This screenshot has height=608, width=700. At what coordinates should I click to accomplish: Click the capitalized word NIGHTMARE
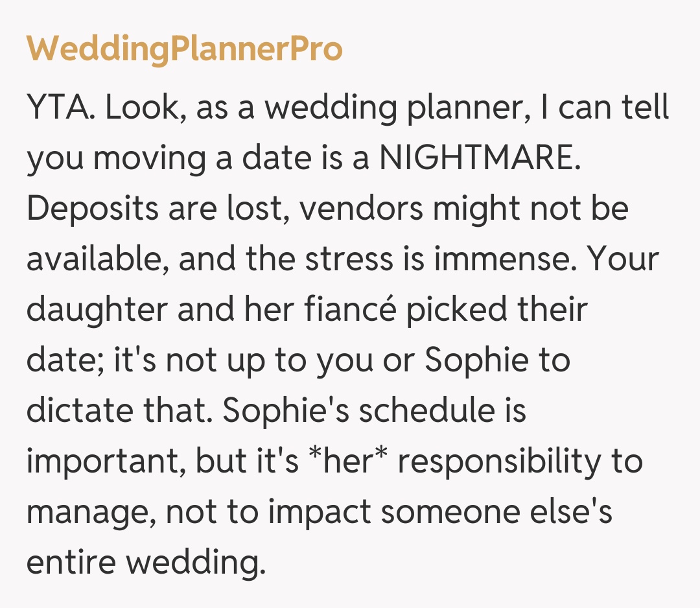pyautogui.click(x=477, y=159)
